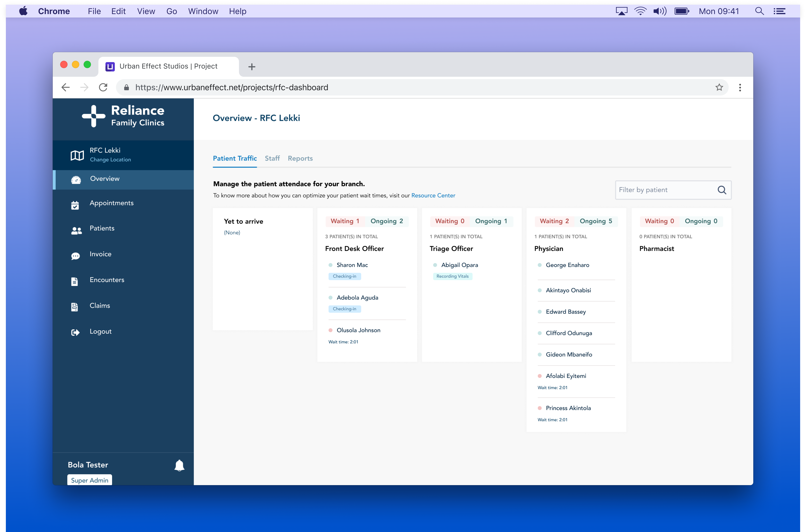Viewport: 806px width, 532px height.
Task: Click the Claims file icon
Action: click(x=75, y=307)
